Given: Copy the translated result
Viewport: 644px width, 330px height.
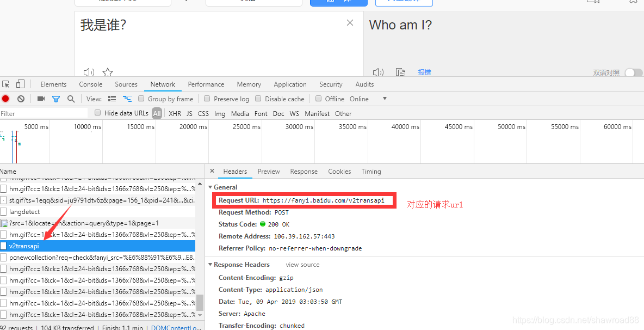Looking at the screenshot, I should pyautogui.click(x=400, y=73).
